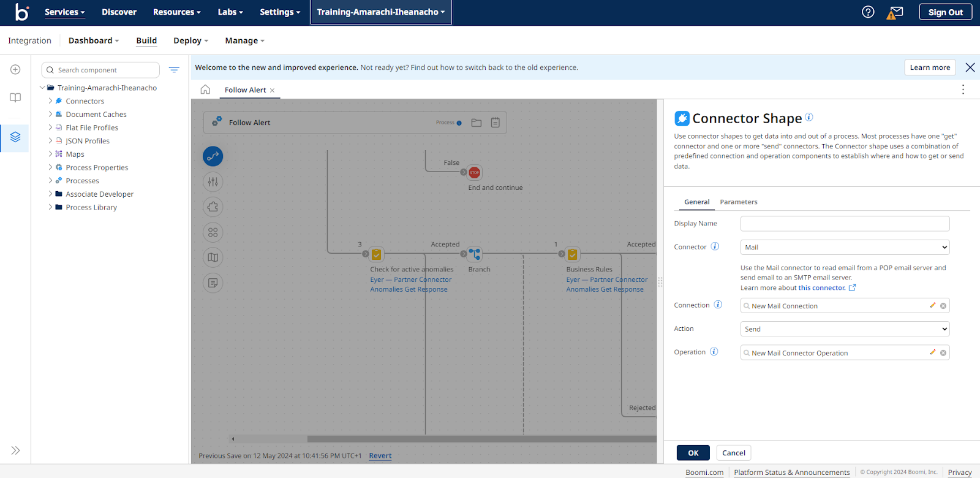Go to the home tab icon

point(205,89)
